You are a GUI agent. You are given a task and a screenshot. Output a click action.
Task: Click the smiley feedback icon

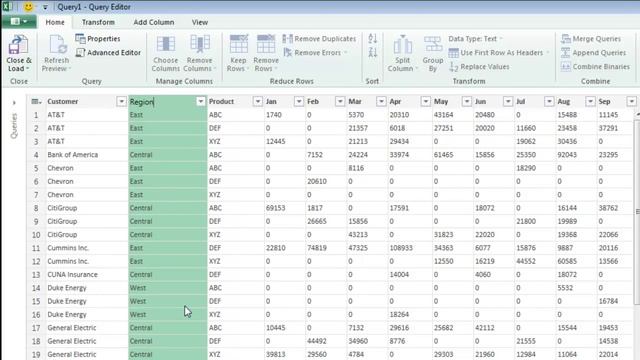[29, 7]
